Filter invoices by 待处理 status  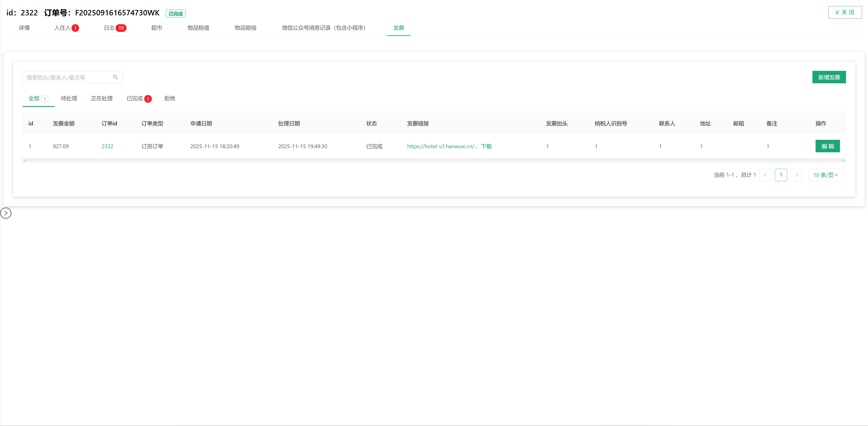(x=69, y=98)
